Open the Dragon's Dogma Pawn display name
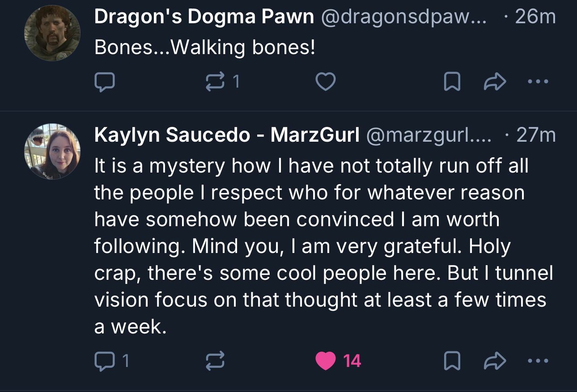This screenshot has width=577, height=392. [x=204, y=17]
